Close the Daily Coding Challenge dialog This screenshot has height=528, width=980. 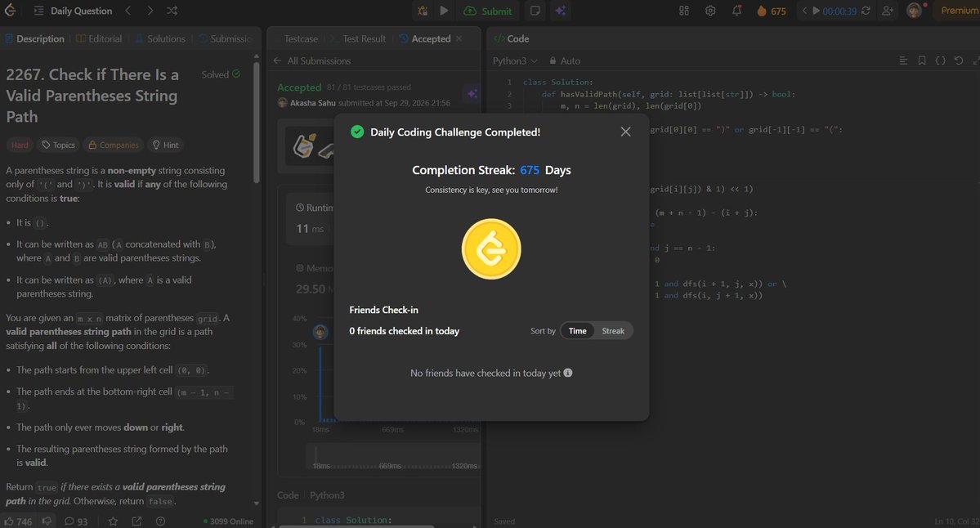[625, 132]
